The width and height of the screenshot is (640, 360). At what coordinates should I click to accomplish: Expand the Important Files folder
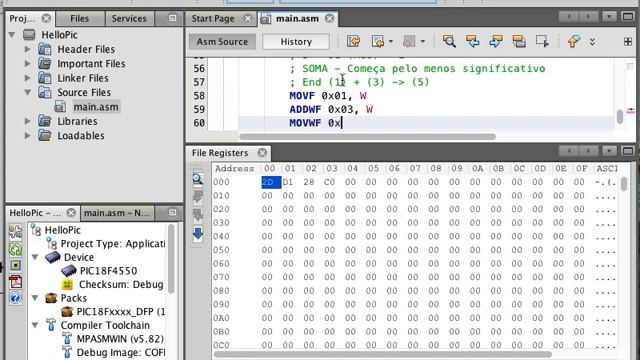pyautogui.click(x=27, y=64)
